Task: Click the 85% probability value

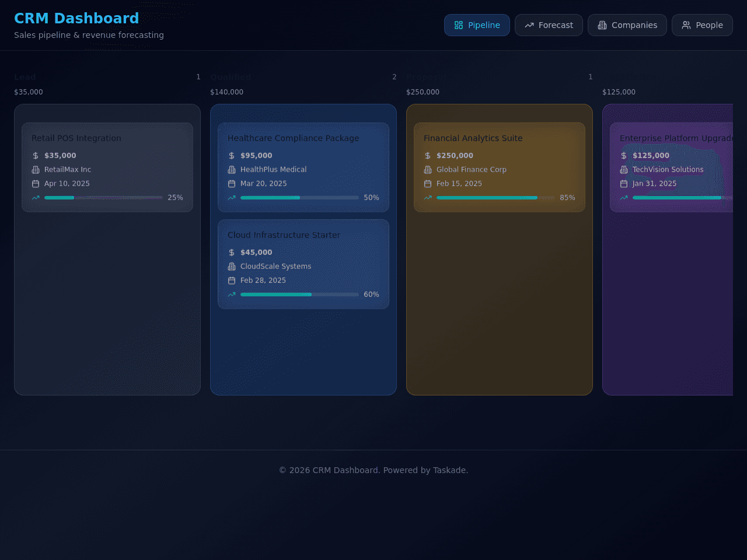Action: click(x=568, y=198)
